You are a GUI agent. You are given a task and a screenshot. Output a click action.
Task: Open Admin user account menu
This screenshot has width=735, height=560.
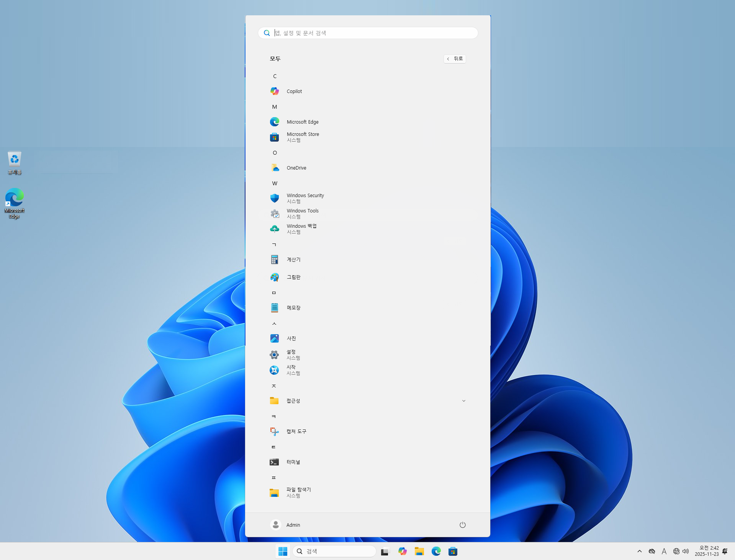285,525
